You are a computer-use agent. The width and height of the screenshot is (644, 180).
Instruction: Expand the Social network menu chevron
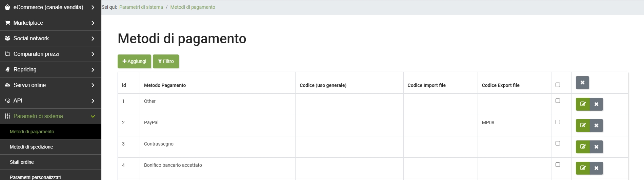tap(93, 39)
